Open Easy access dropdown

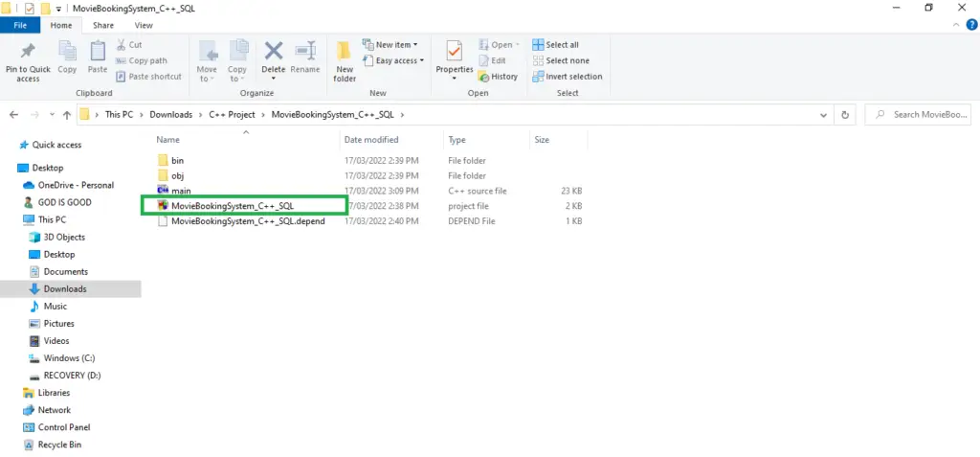(393, 60)
